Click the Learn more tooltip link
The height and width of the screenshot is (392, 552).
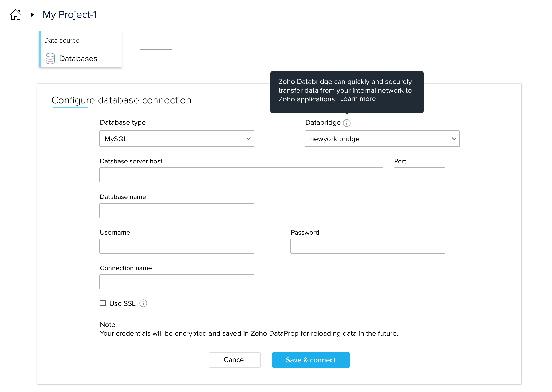click(358, 99)
